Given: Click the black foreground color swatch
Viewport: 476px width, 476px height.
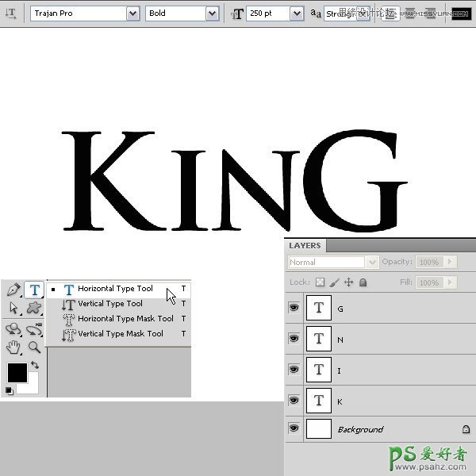Looking at the screenshot, I should 17,372.
